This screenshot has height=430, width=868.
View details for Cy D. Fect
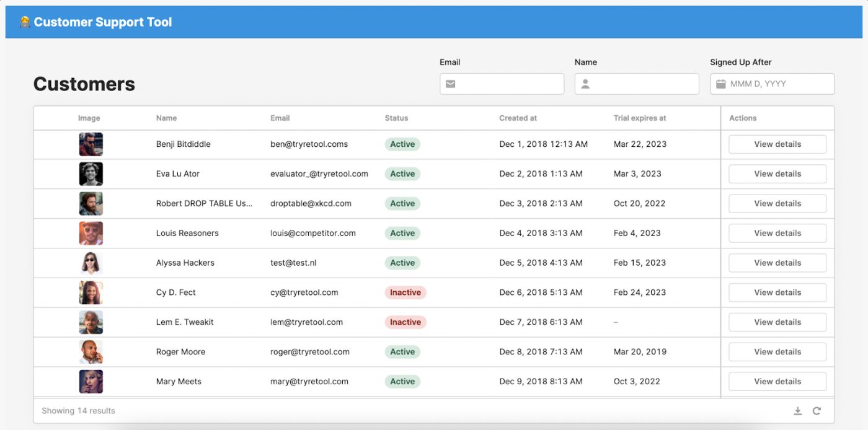click(777, 292)
